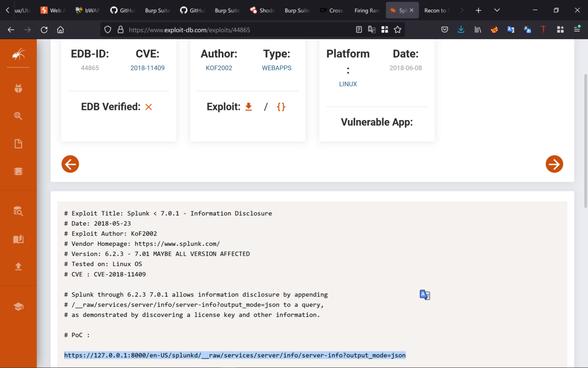Image resolution: width=588 pixels, height=368 pixels.
Task: Click the EDB-ID number 44865
Action: coord(90,68)
